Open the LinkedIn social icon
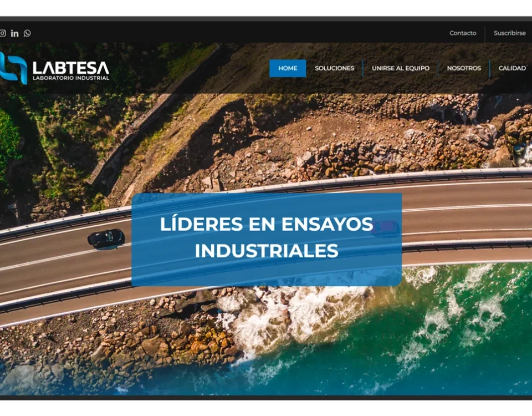Screen dimensions: 532x416 (15, 33)
